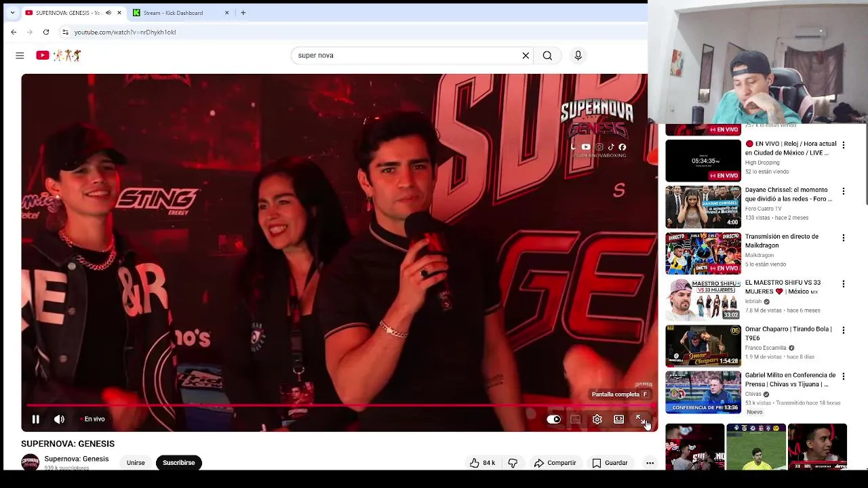Close the Kick Dashboard tab
Screen dimensions: 868x488
227,13
